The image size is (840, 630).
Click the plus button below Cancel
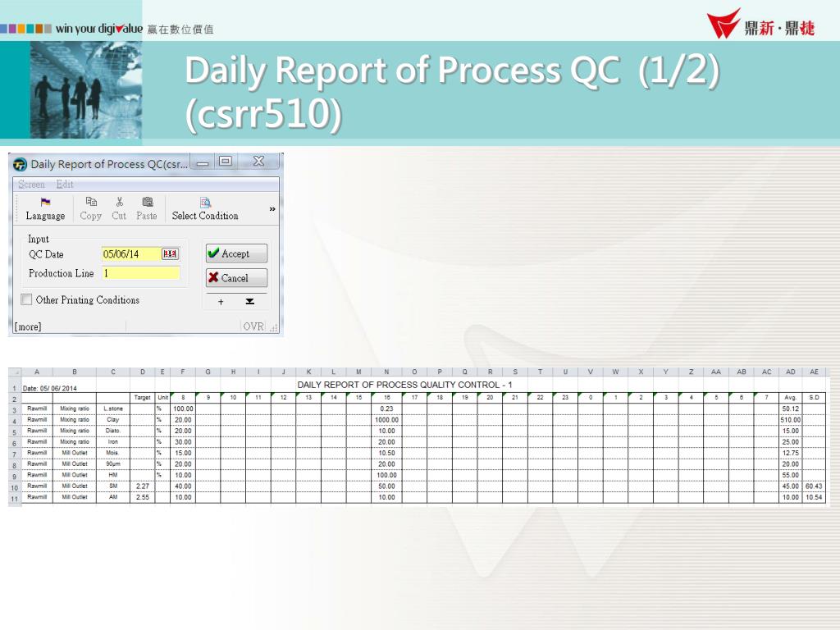pyautogui.click(x=221, y=302)
